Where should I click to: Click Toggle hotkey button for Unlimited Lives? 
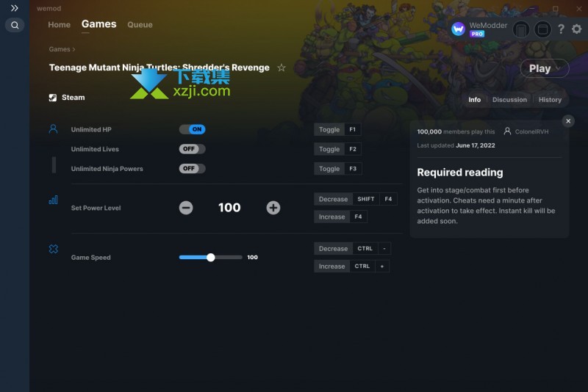point(329,149)
